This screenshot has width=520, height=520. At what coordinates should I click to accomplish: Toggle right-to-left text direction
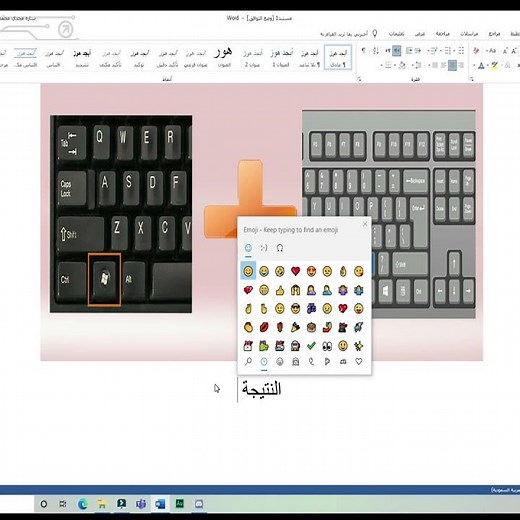pos(396,51)
